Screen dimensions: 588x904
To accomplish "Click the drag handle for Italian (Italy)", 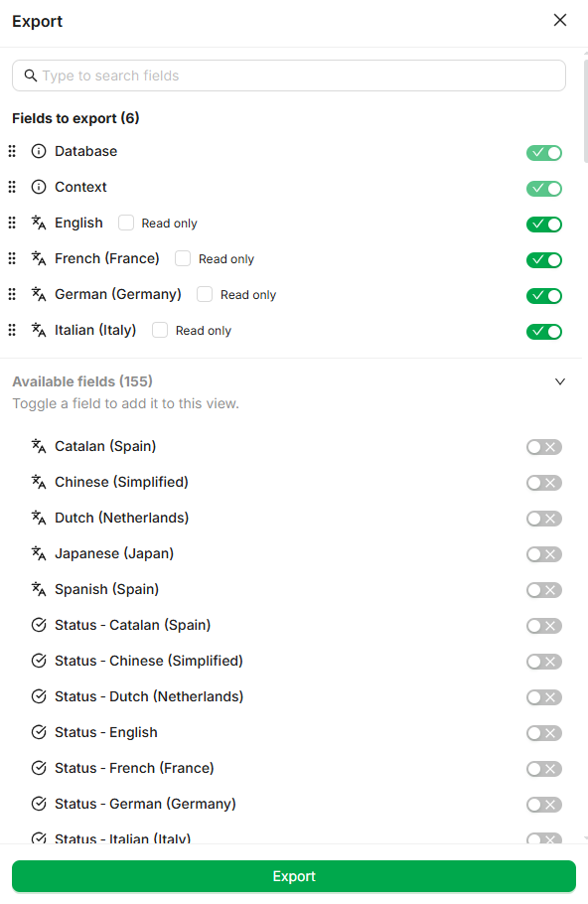I will 12,330.
